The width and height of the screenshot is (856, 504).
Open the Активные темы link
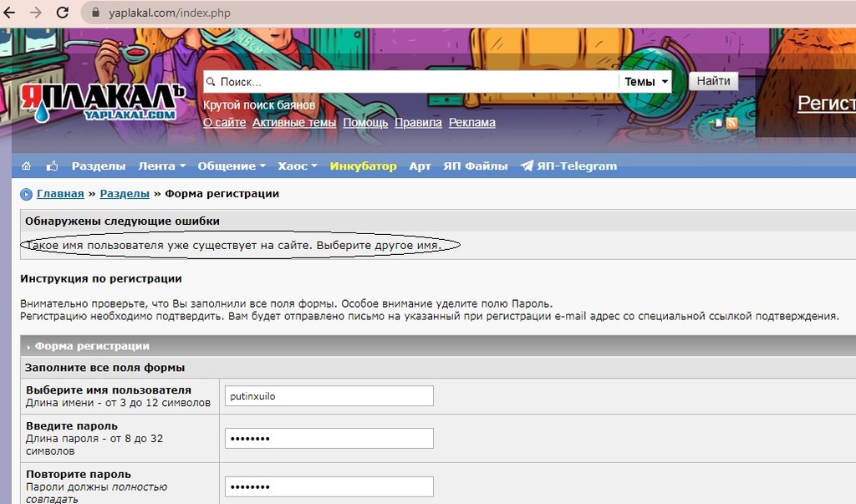[x=293, y=122]
